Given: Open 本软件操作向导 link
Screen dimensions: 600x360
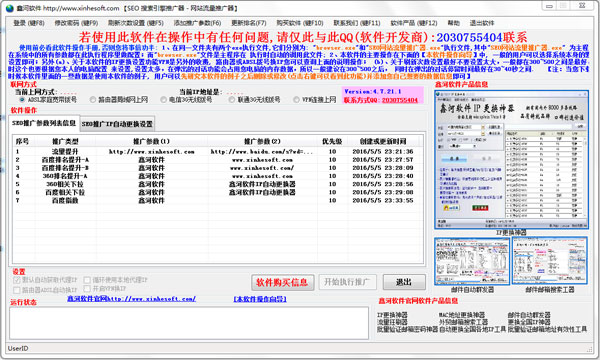Looking at the screenshot, I should 260,299.
